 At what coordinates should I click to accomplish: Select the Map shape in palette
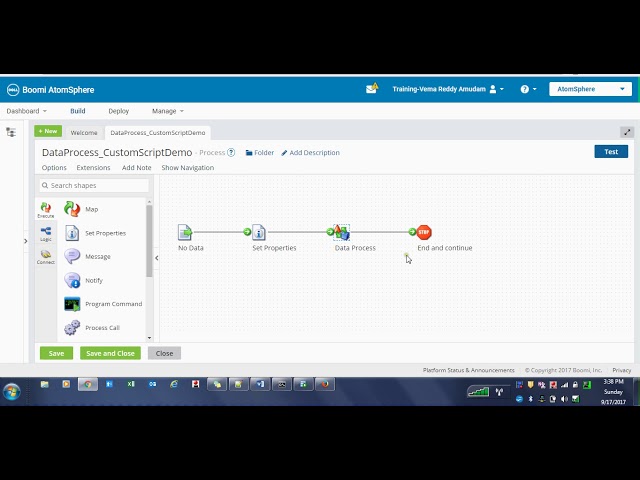coord(81,209)
